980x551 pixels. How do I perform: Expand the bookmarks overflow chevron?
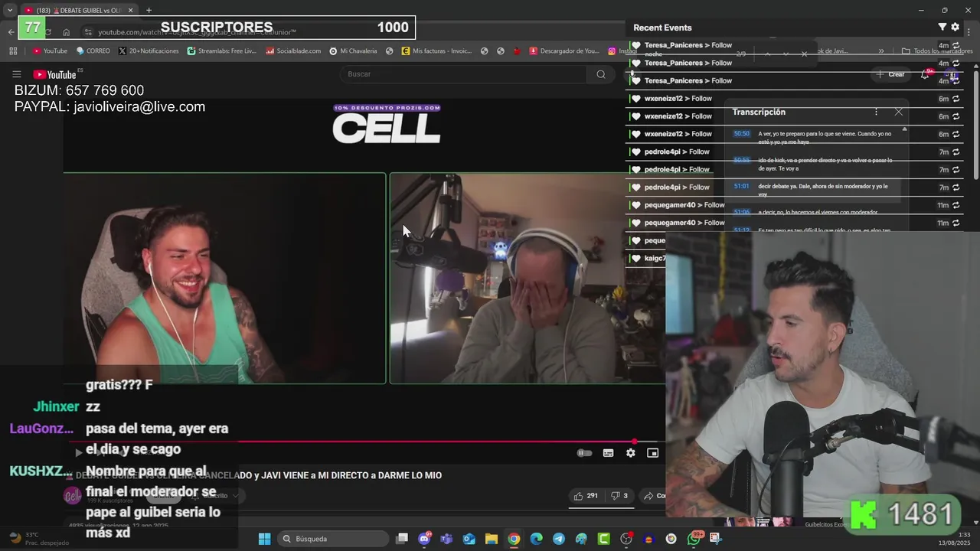881,51
